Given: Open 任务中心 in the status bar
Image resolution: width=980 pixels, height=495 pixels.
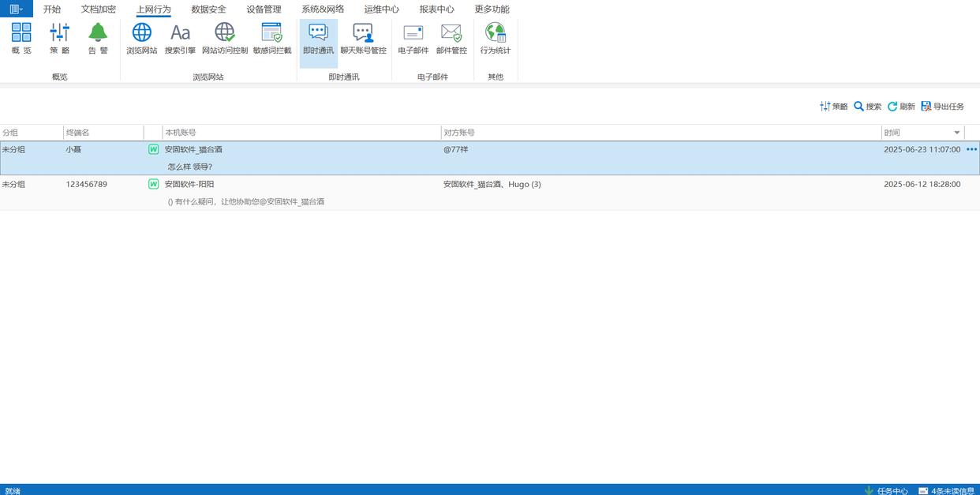Looking at the screenshot, I should tap(886, 490).
